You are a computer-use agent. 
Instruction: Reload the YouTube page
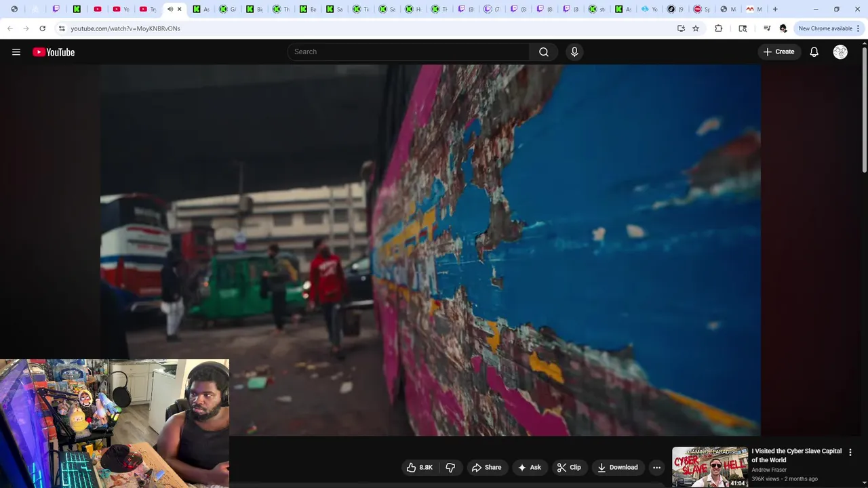[x=42, y=28]
